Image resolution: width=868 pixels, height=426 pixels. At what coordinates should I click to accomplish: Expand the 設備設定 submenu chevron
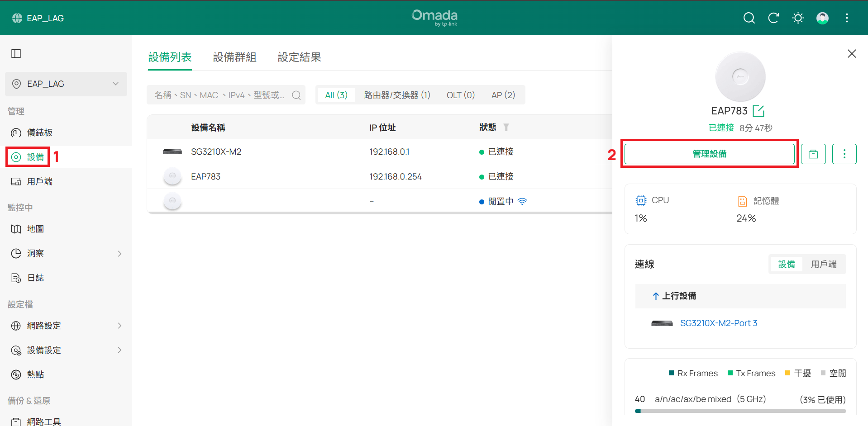click(x=119, y=350)
